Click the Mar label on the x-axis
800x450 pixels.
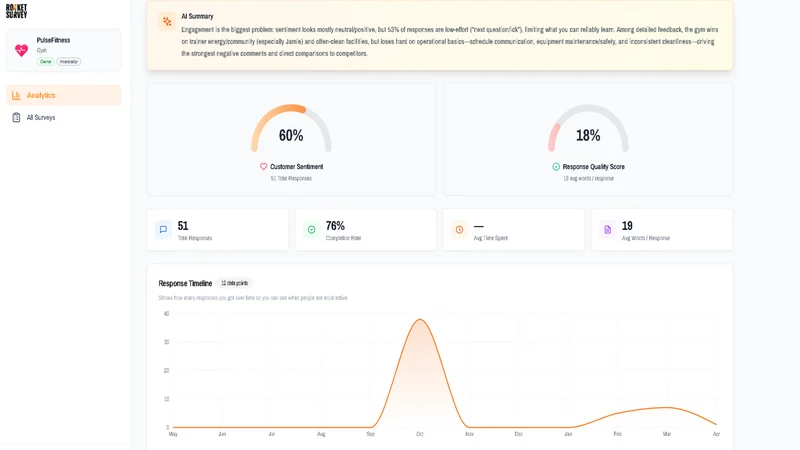pos(666,434)
